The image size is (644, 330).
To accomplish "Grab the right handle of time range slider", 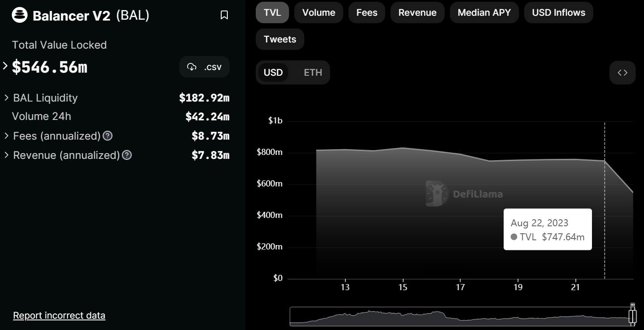I will [632, 315].
